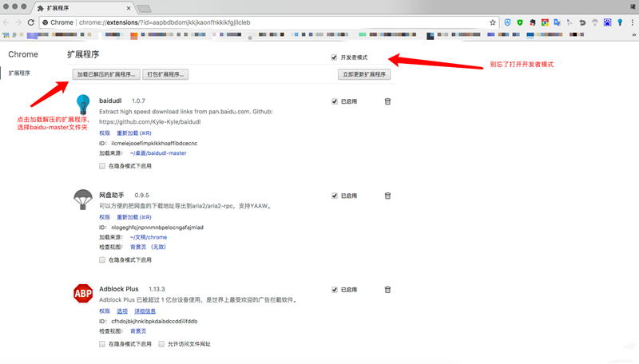Open the blue lightbulb toolbar extension icon
This screenshot has height=364, width=639.
620,22
